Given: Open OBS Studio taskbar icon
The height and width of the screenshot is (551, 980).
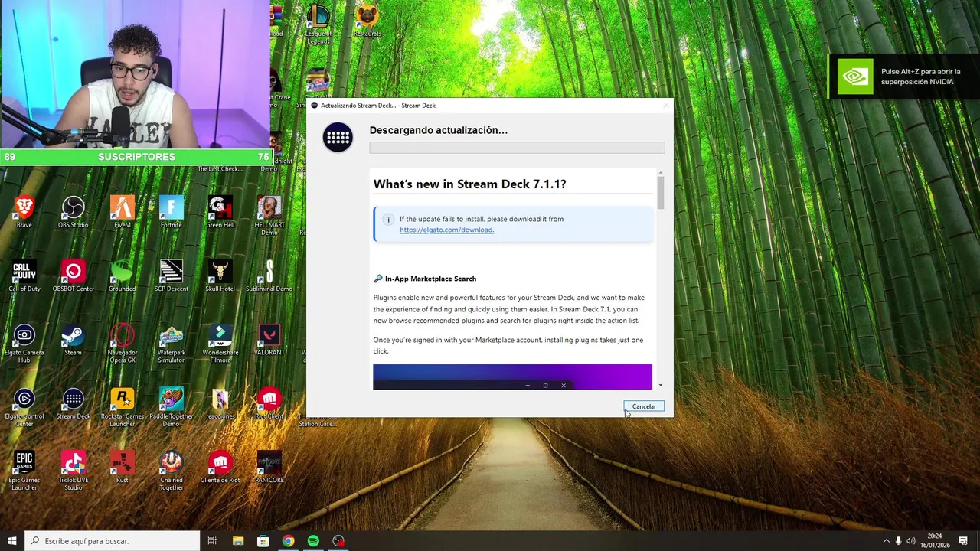Looking at the screenshot, I should point(338,541).
